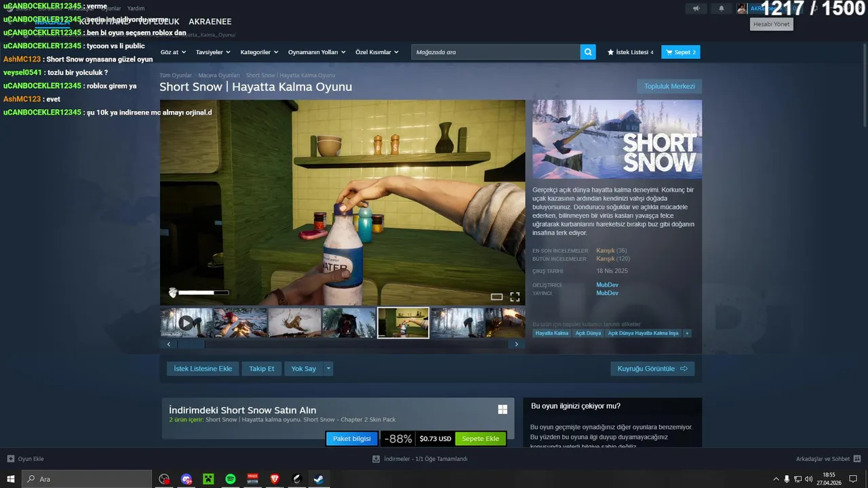
Task: Click Macera Oyunları breadcrumb link
Action: [218, 75]
